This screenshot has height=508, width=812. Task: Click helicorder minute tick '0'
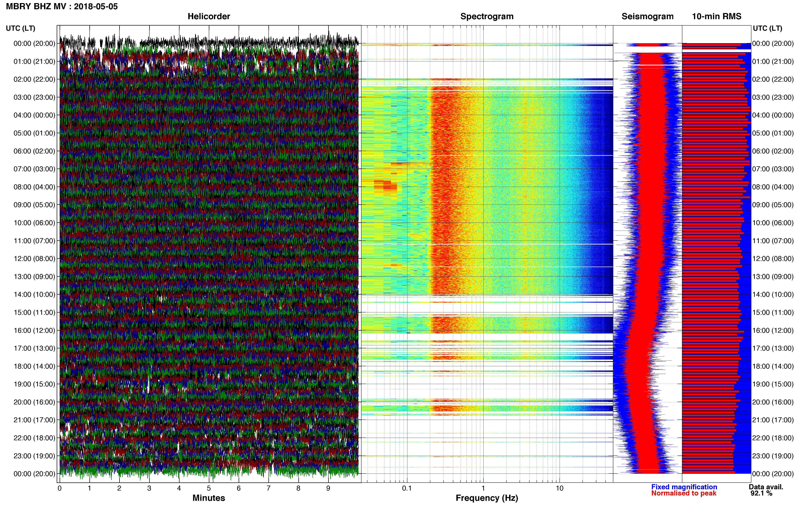59,488
